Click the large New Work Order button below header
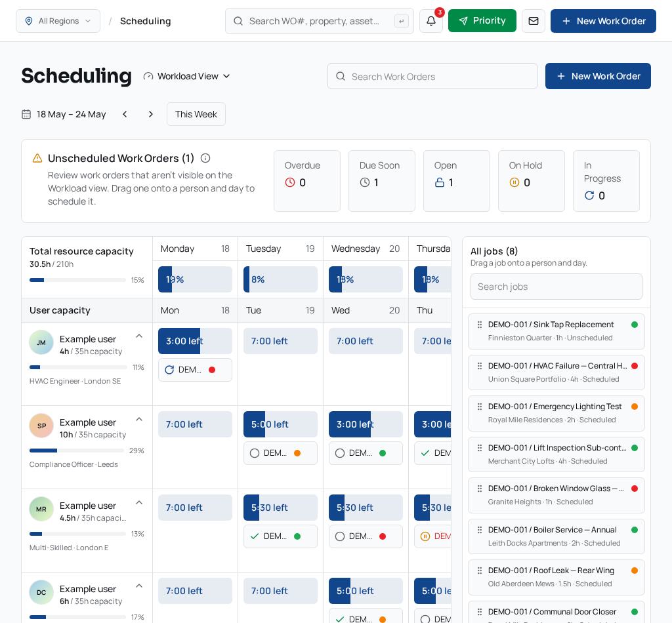 click(x=598, y=76)
